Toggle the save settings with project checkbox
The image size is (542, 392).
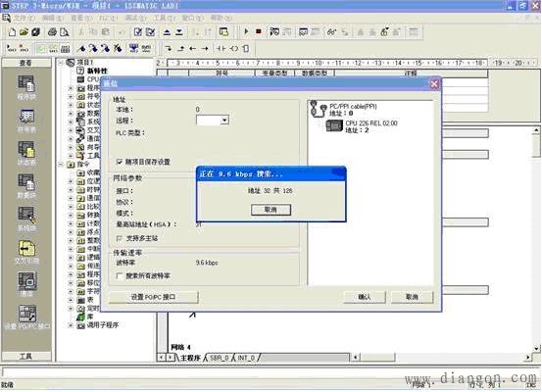[x=120, y=162]
